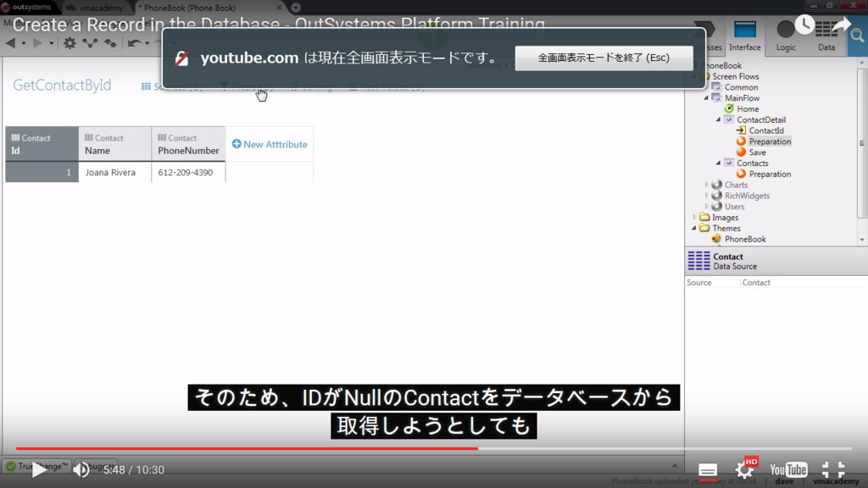Open the forward arrow history dropdown

[51, 43]
